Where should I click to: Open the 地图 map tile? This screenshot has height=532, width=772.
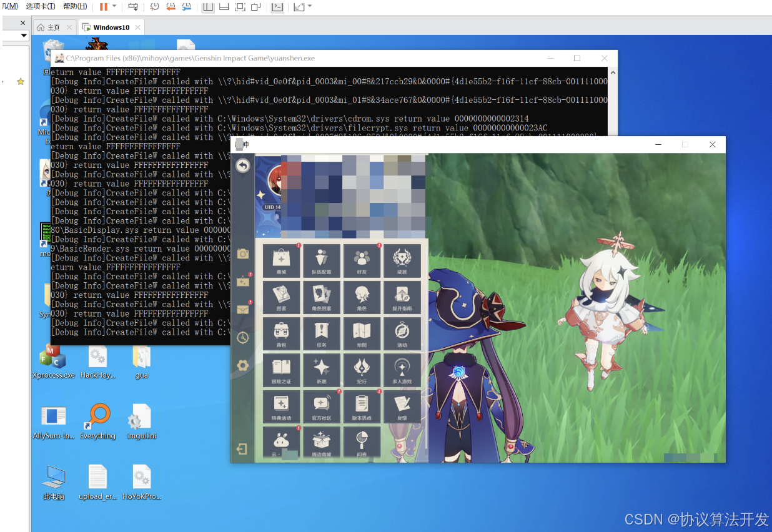click(x=362, y=333)
